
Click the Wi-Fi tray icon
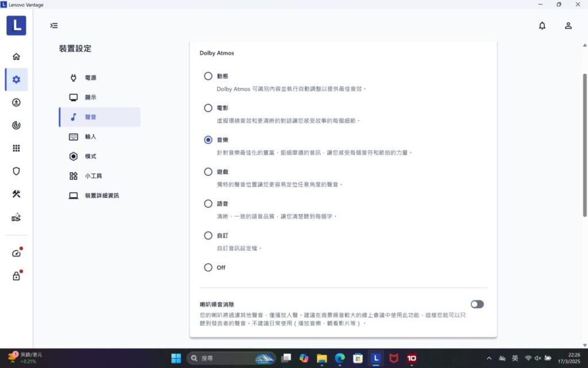coord(528,358)
